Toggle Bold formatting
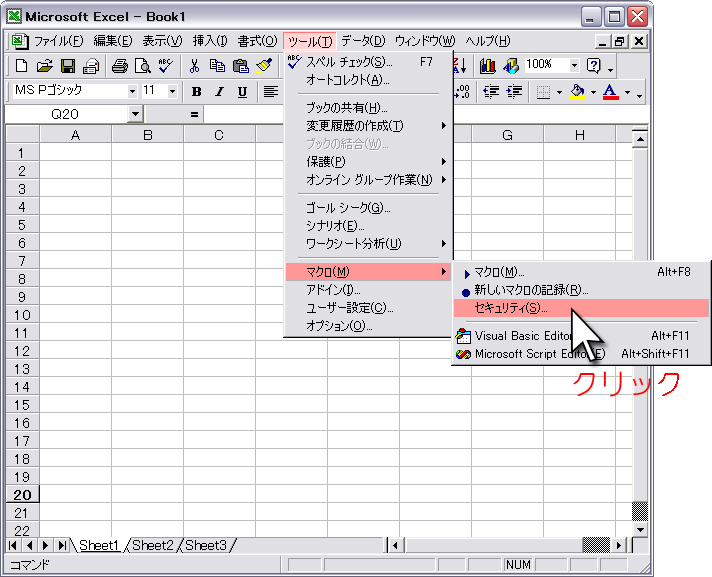The image size is (712, 577). click(x=197, y=92)
